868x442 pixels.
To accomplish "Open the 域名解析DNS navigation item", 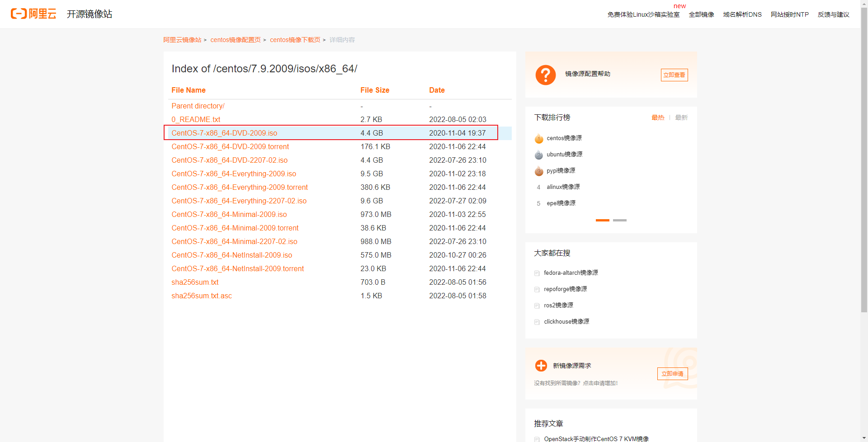I will [742, 14].
